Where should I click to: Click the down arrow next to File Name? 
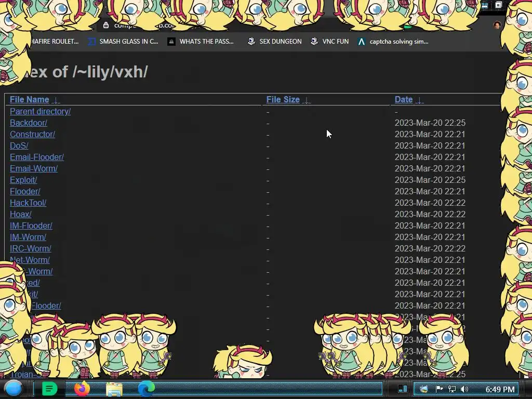[x=57, y=100]
